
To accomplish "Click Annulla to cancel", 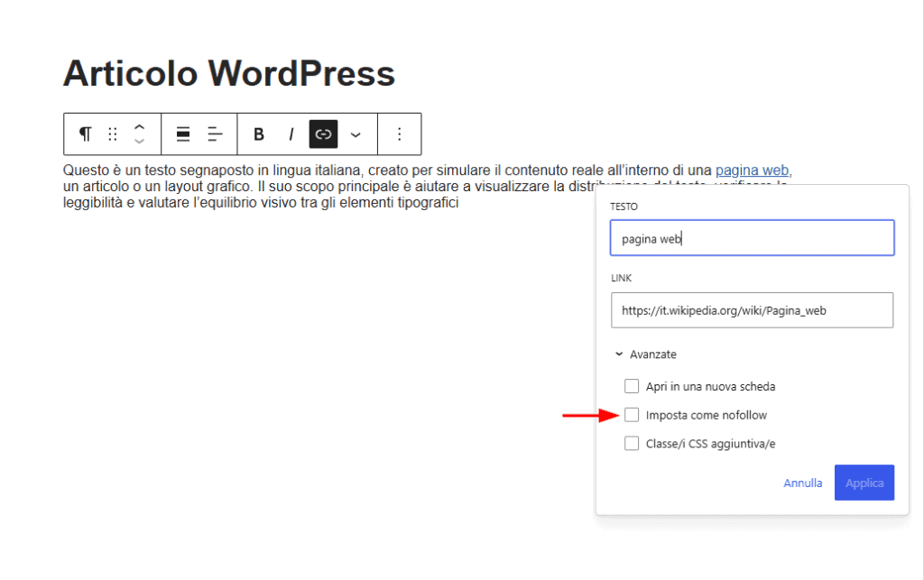I will 802,483.
